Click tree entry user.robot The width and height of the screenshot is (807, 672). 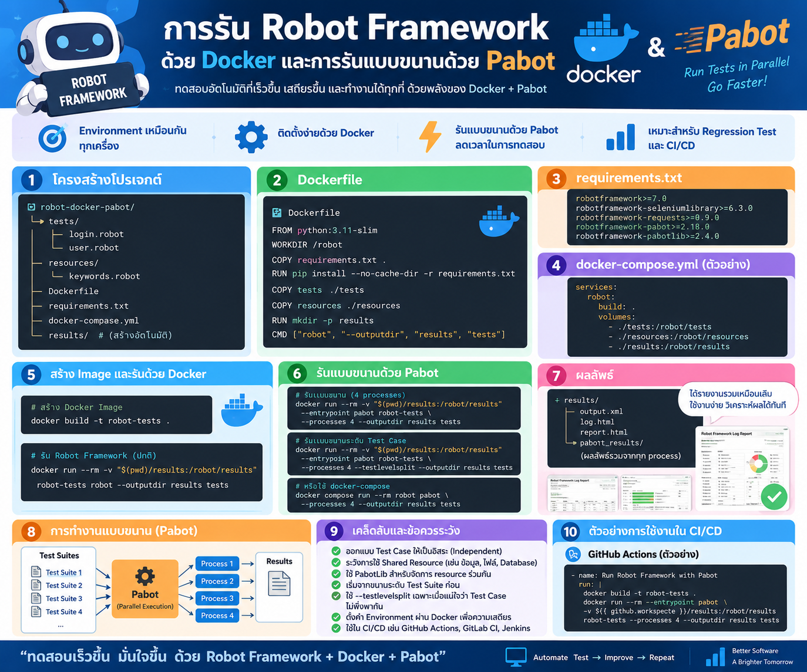(94, 248)
